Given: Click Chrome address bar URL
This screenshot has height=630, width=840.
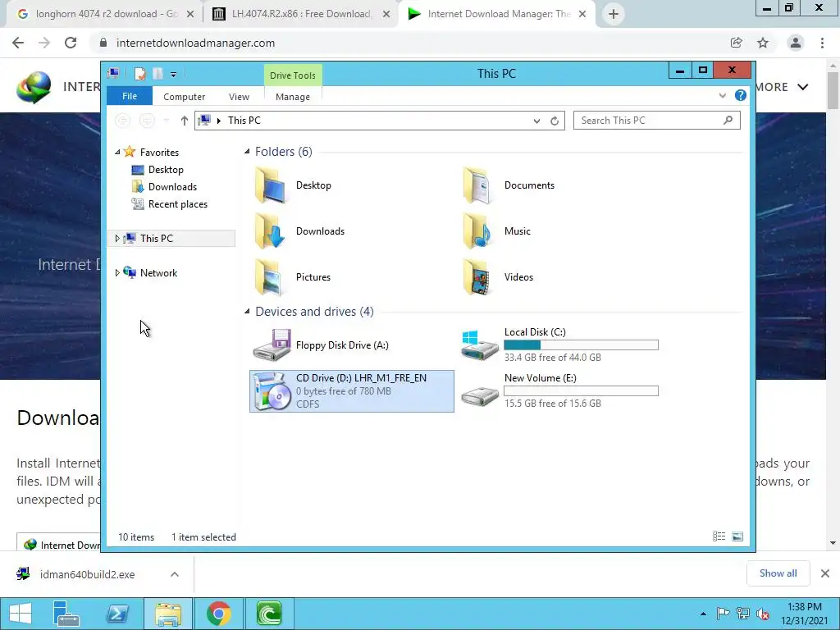Looking at the screenshot, I should click(x=195, y=43).
